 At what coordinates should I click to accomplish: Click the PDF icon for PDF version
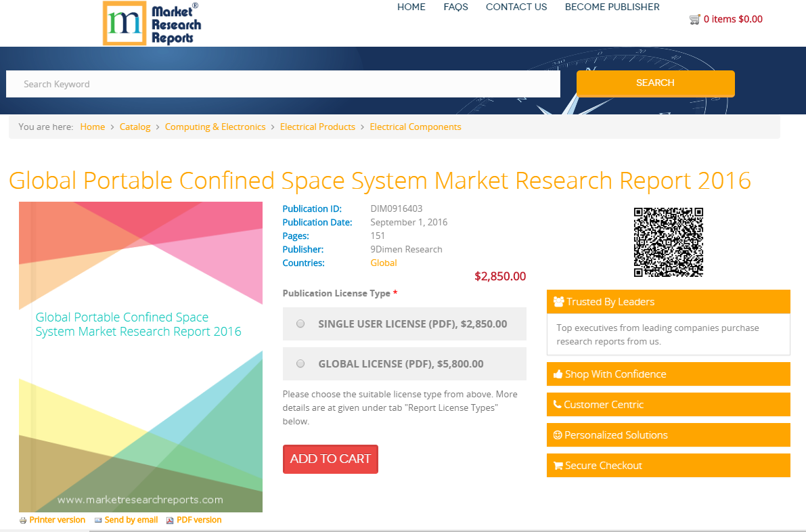pyautogui.click(x=170, y=520)
